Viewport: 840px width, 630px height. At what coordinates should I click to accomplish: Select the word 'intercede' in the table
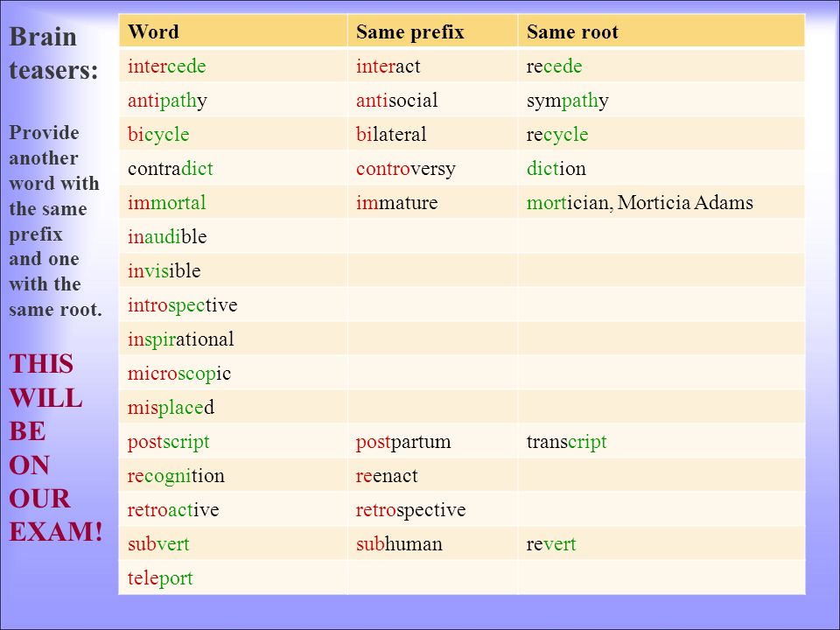pyautogui.click(x=166, y=66)
